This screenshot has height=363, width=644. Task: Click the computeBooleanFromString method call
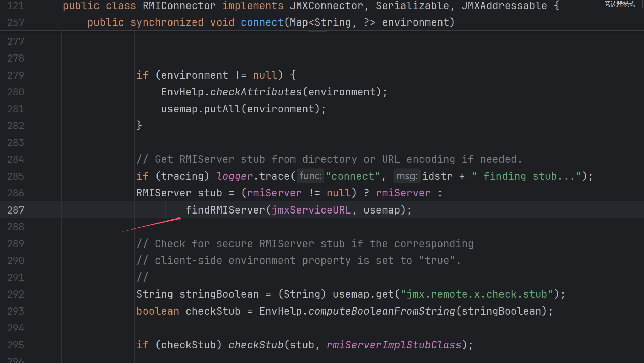[x=381, y=311]
